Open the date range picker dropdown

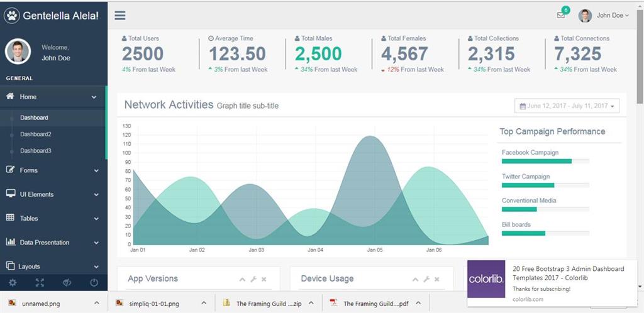click(x=567, y=106)
